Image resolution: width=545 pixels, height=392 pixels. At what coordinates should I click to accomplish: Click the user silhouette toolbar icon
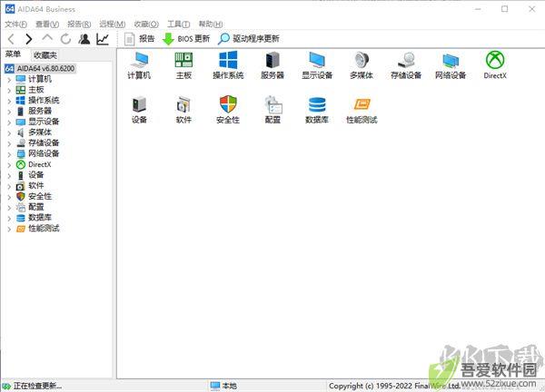click(84, 39)
